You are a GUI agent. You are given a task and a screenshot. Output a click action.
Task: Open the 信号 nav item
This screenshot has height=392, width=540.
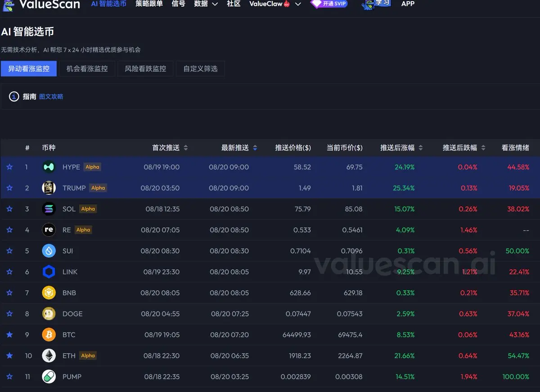point(178,4)
